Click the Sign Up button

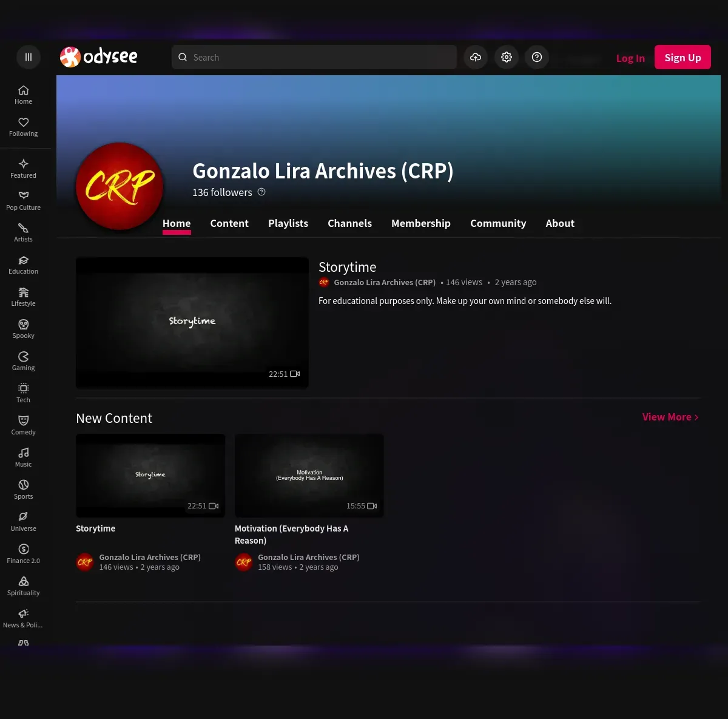pyautogui.click(x=682, y=57)
